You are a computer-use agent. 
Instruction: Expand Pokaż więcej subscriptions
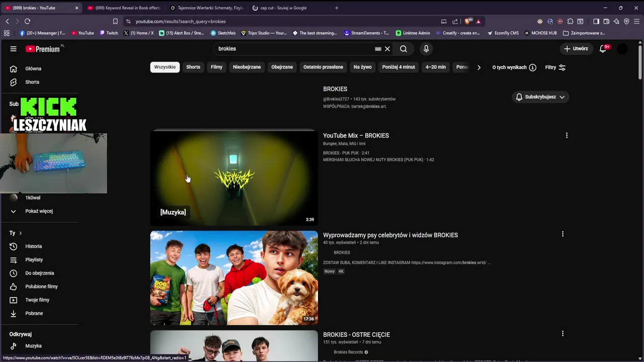[39, 211]
